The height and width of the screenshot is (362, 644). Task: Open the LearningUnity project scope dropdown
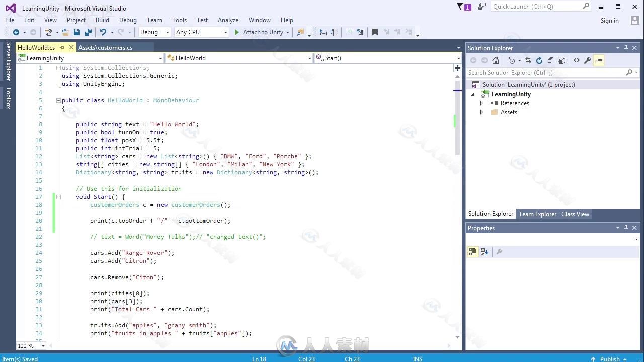click(160, 58)
